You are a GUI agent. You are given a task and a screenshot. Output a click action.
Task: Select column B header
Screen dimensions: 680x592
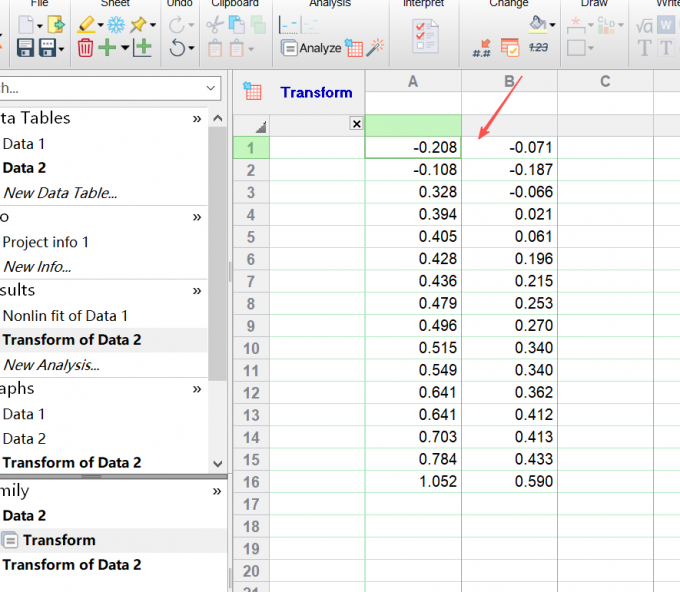coord(509,81)
